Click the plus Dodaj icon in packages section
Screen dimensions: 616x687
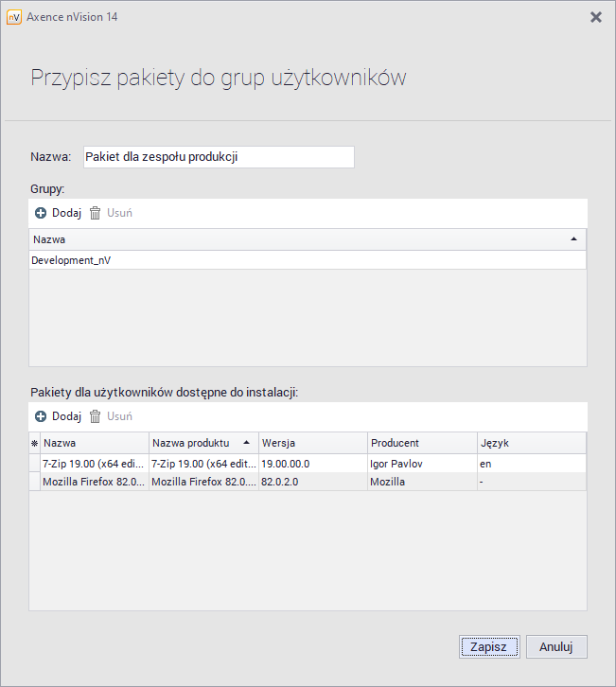click(x=41, y=416)
